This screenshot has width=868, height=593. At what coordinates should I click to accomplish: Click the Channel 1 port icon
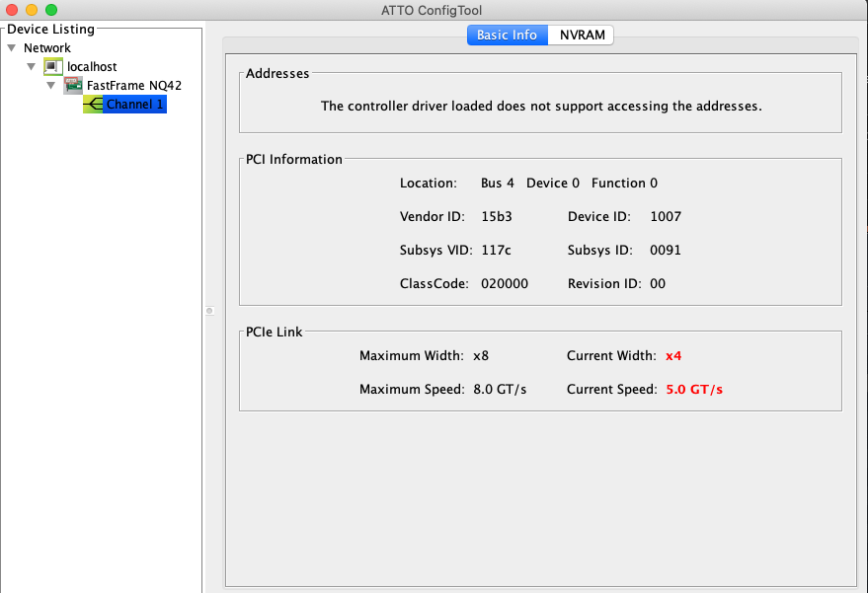point(93,104)
